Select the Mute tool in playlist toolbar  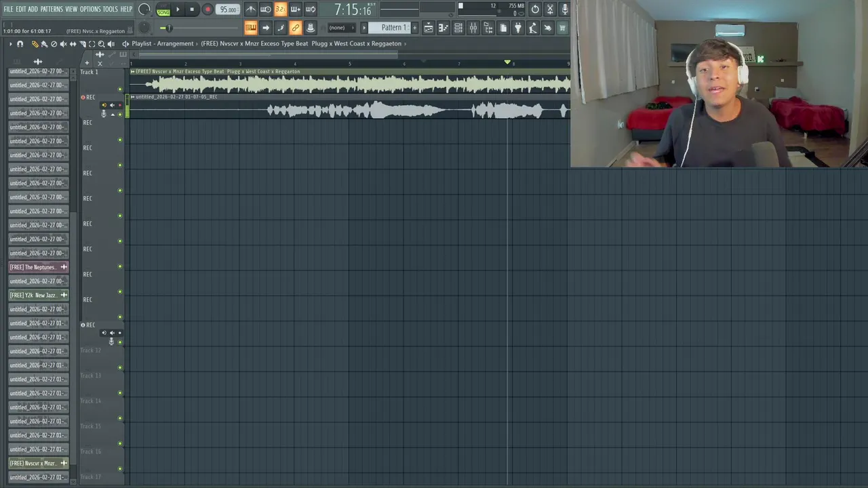tap(63, 44)
